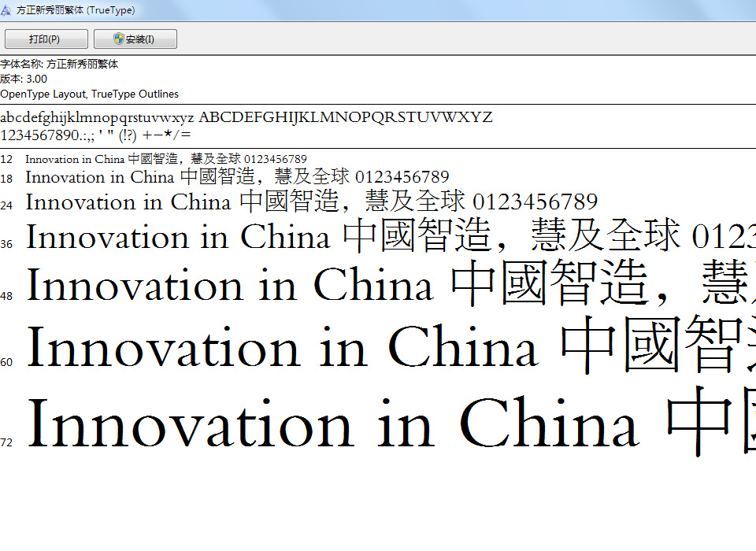The width and height of the screenshot is (756, 551).
Task: Click the 12-point Innovation in China sample
Action: tap(166, 158)
